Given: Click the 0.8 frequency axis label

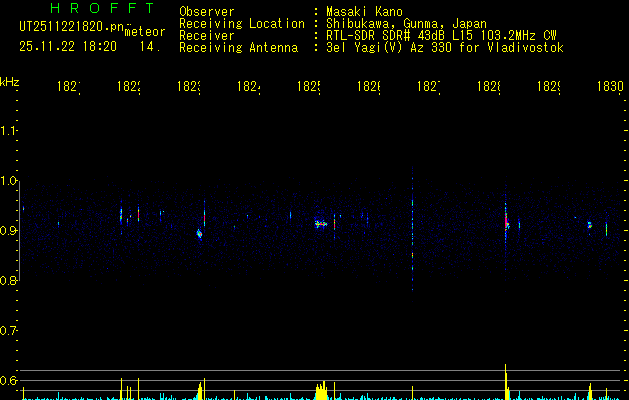Looking at the screenshot, I should point(8,280).
